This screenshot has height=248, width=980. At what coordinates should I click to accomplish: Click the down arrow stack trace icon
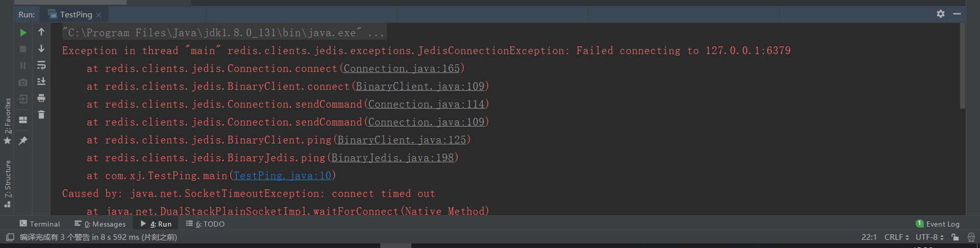coord(41,48)
